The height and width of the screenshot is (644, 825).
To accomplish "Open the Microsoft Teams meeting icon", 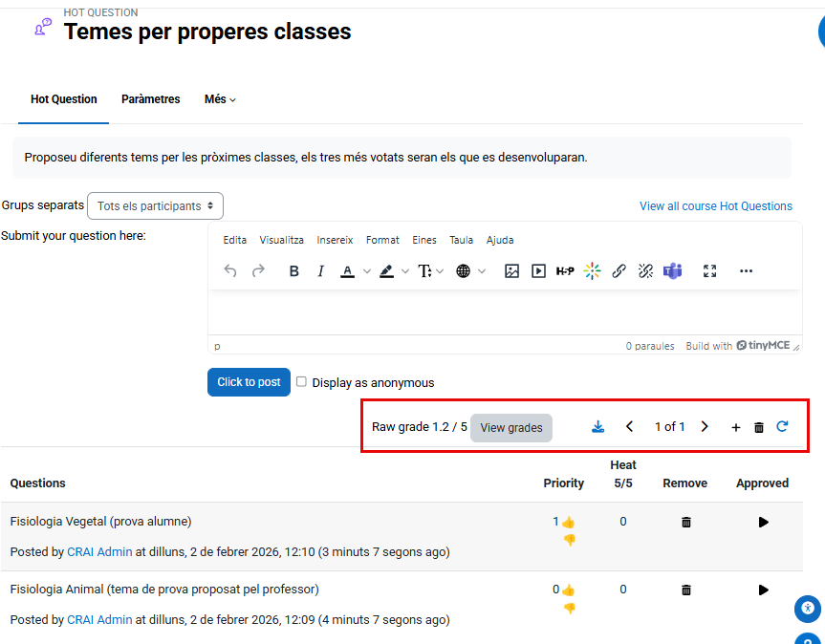I will 673,271.
